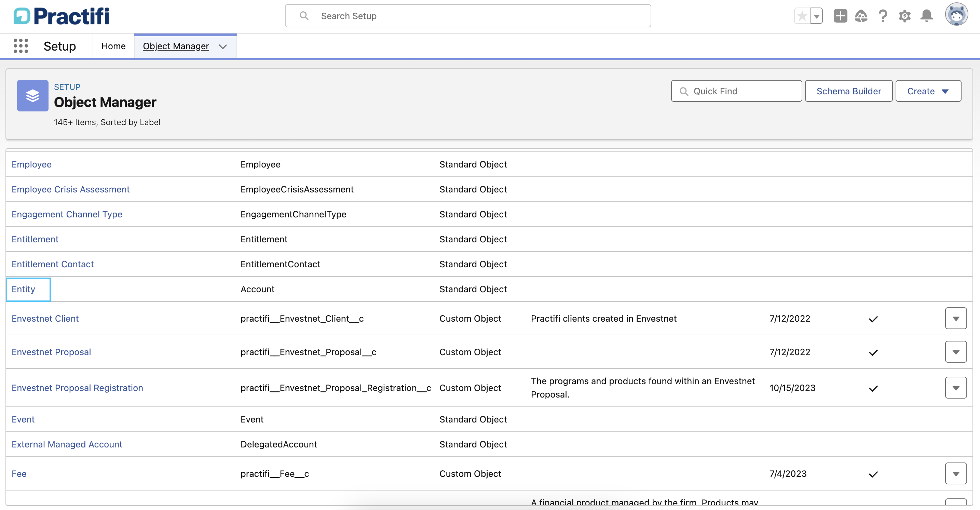Viewport: 980px width, 510px height.
Task: Click API name practifi__Fee__c
Action: tap(275, 473)
